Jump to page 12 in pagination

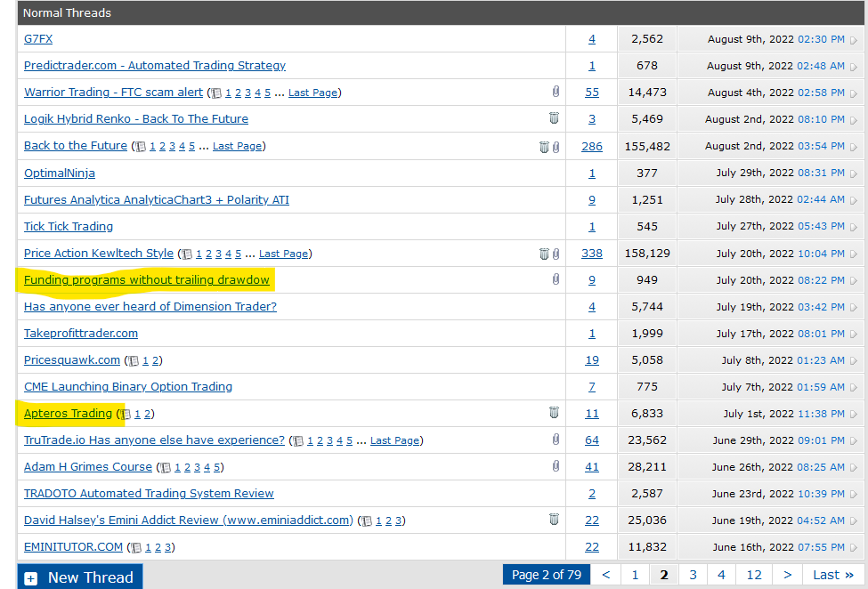[754, 575]
